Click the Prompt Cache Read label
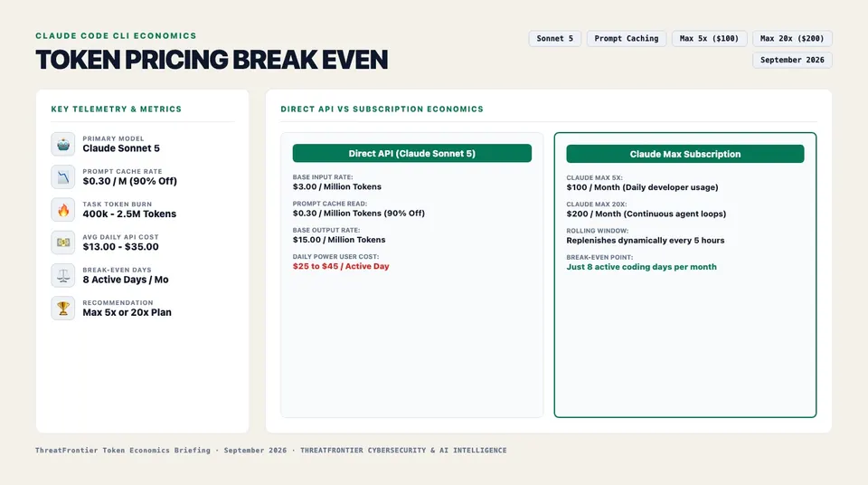 point(330,204)
